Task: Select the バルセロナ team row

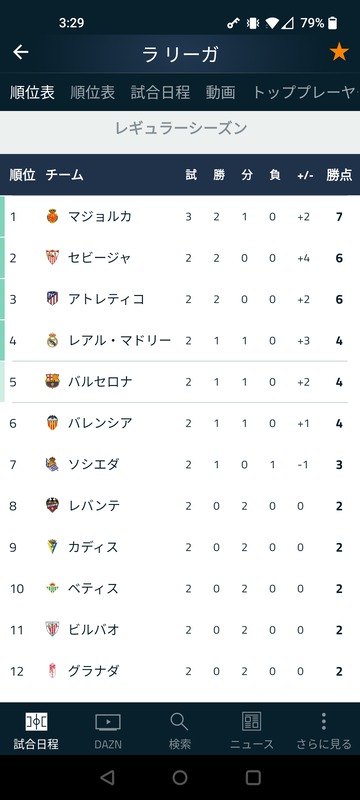Action: point(180,382)
